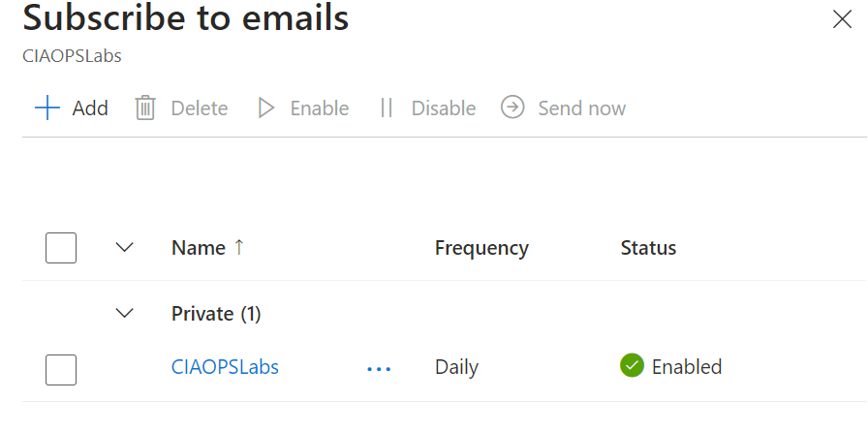
Task: Click the Private (1) group label
Action: [x=216, y=314]
